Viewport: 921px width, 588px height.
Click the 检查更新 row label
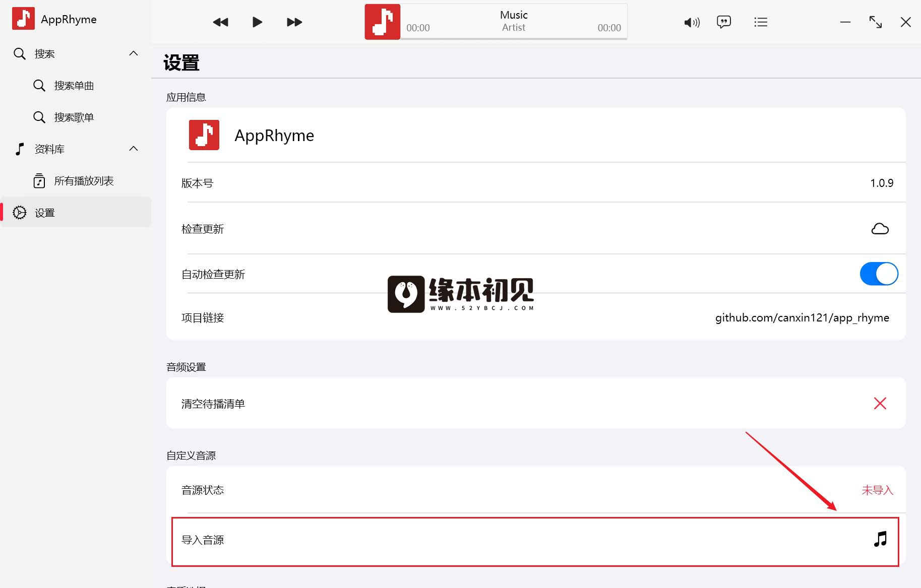point(203,229)
